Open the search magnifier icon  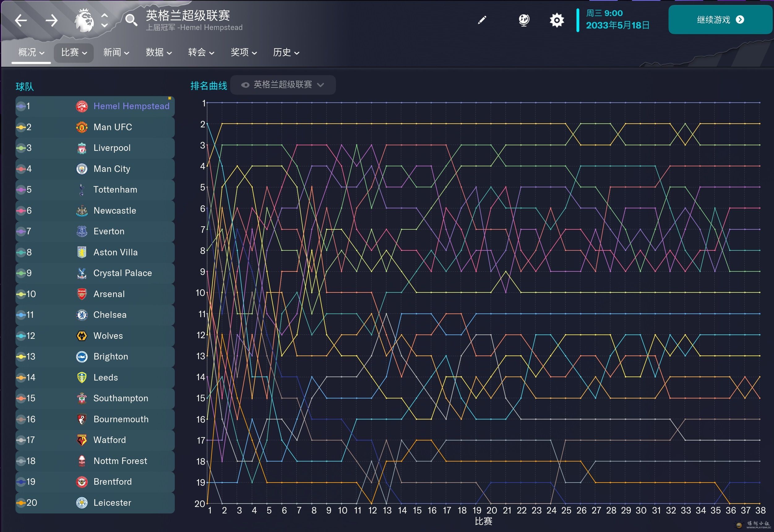tap(131, 20)
